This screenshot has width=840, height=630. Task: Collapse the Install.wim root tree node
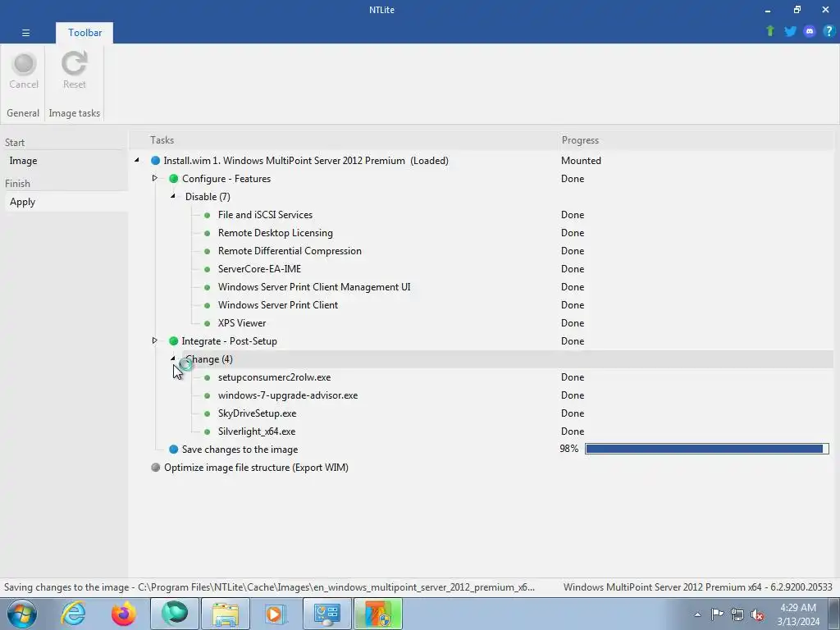[137, 160]
